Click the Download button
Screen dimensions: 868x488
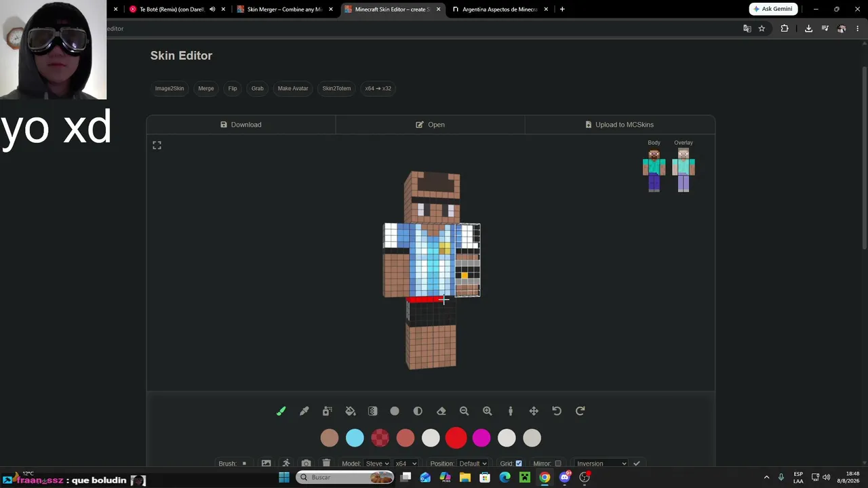point(241,125)
